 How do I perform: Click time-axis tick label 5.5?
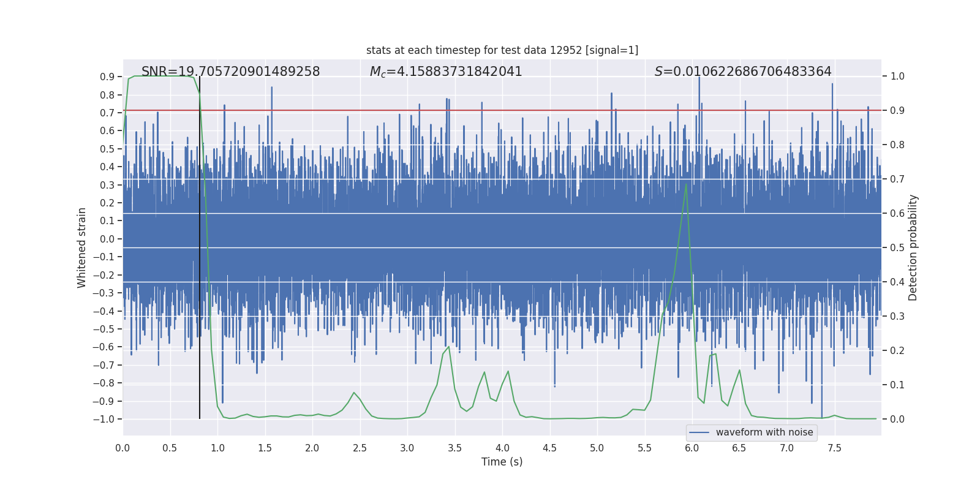click(645, 448)
